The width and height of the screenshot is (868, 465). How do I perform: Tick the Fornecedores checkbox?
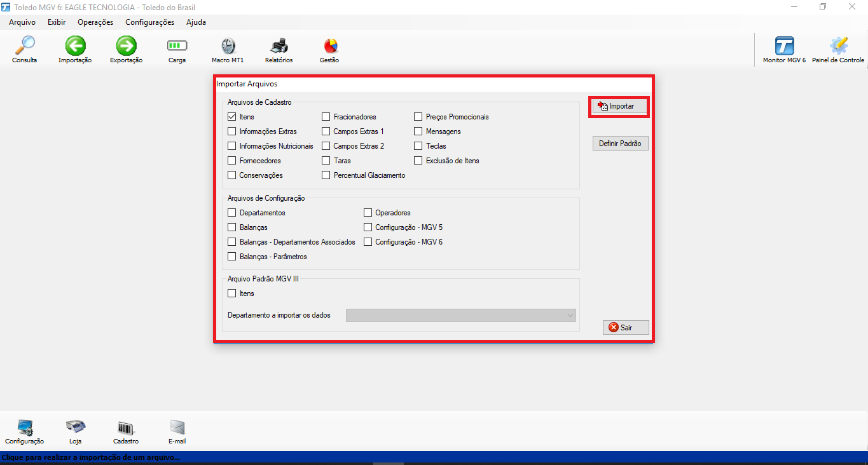click(232, 161)
